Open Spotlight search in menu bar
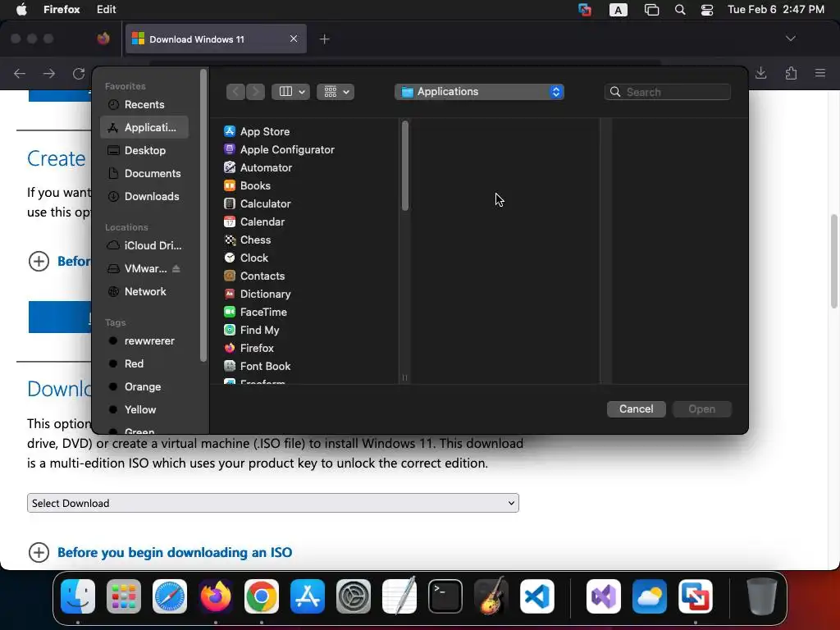 pyautogui.click(x=680, y=10)
